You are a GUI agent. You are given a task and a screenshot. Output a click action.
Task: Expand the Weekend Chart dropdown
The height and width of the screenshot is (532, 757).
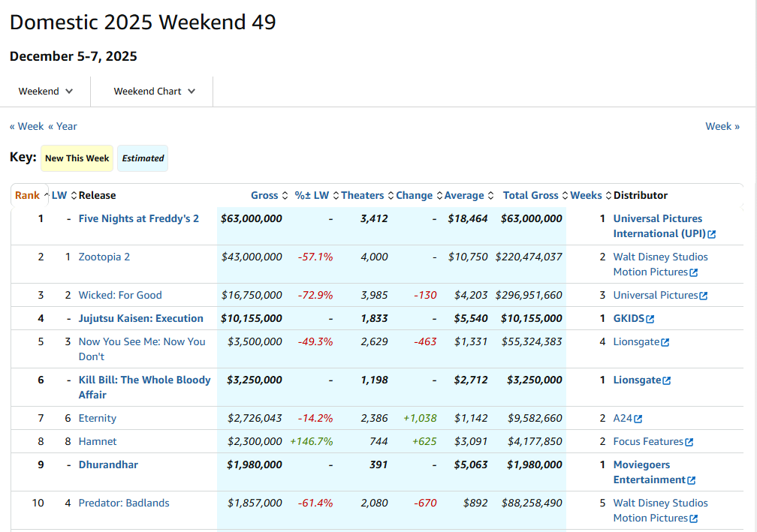(x=154, y=92)
